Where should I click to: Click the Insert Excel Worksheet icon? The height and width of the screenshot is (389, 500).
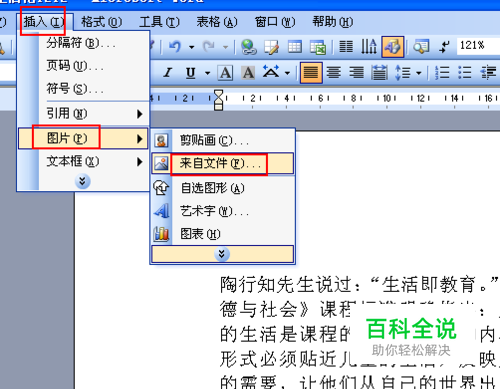(x=318, y=47)
